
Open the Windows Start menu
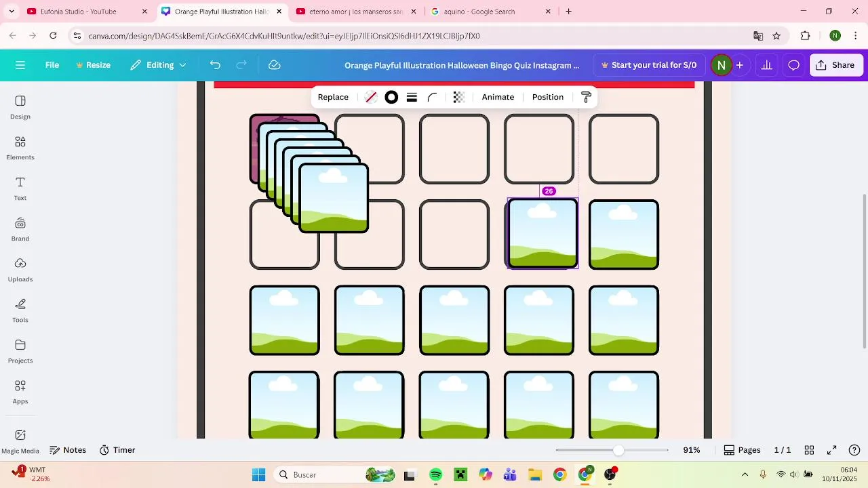click(258, 474)
